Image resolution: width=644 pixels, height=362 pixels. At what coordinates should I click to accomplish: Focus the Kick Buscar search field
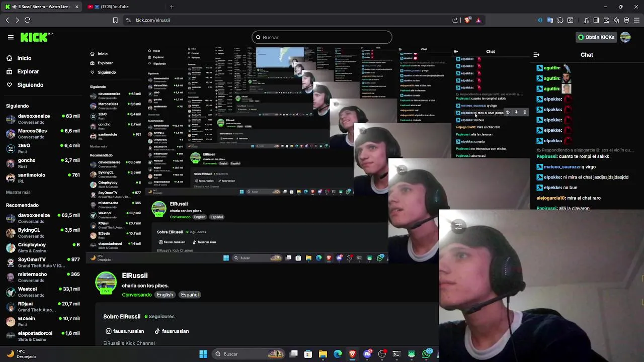[322, 37]
